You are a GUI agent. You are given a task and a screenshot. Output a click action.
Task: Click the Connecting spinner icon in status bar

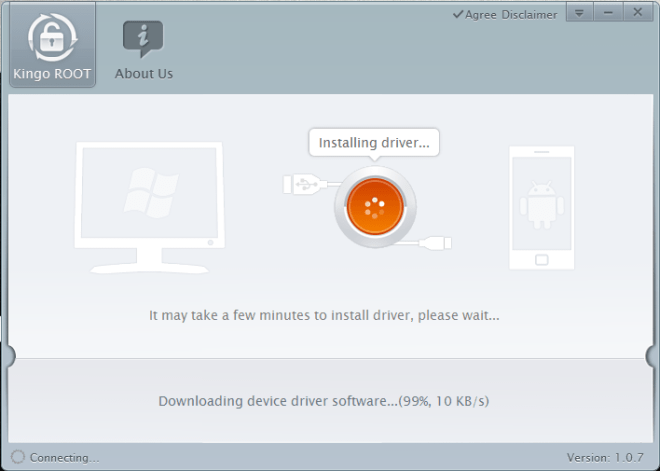tap(18, 457)
